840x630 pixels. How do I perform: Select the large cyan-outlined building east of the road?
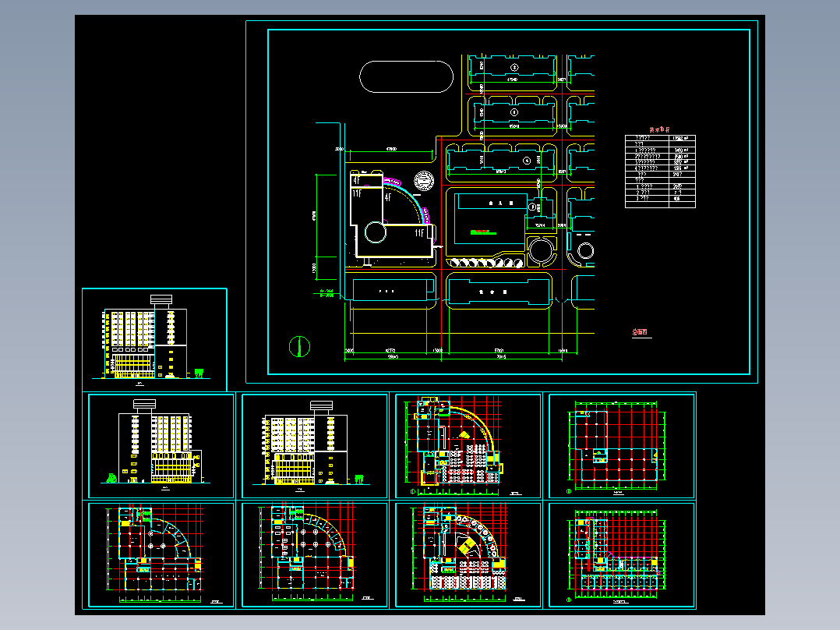point(489,219)
